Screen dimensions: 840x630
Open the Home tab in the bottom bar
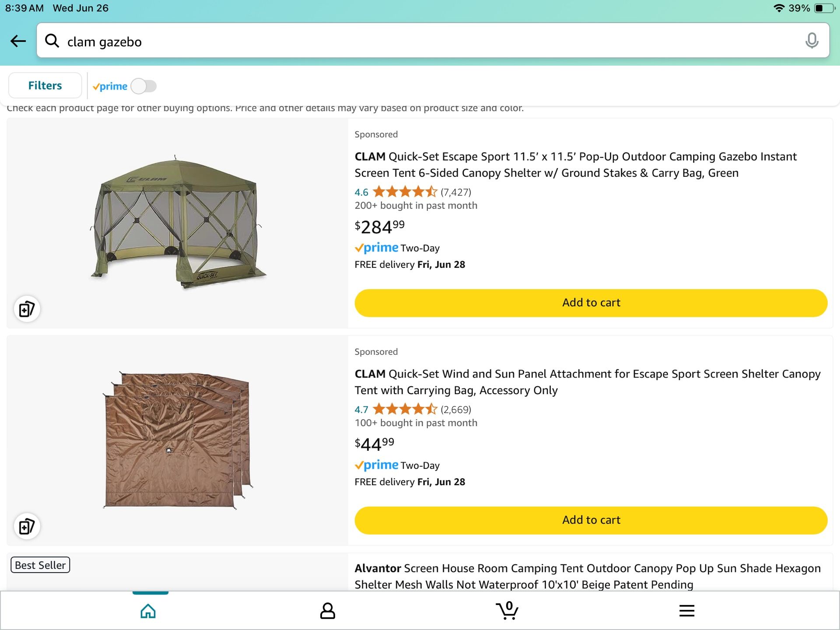148,611
